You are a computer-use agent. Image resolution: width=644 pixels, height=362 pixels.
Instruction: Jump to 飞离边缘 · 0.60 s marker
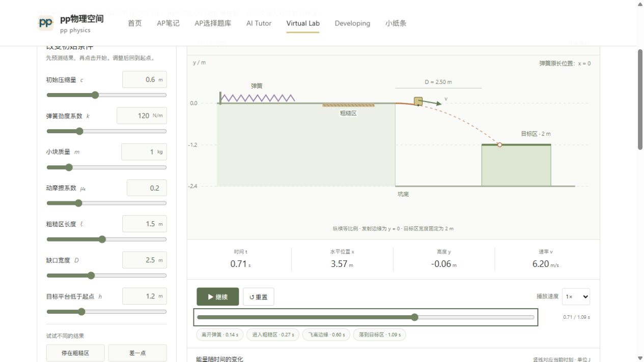click(326, 335)
